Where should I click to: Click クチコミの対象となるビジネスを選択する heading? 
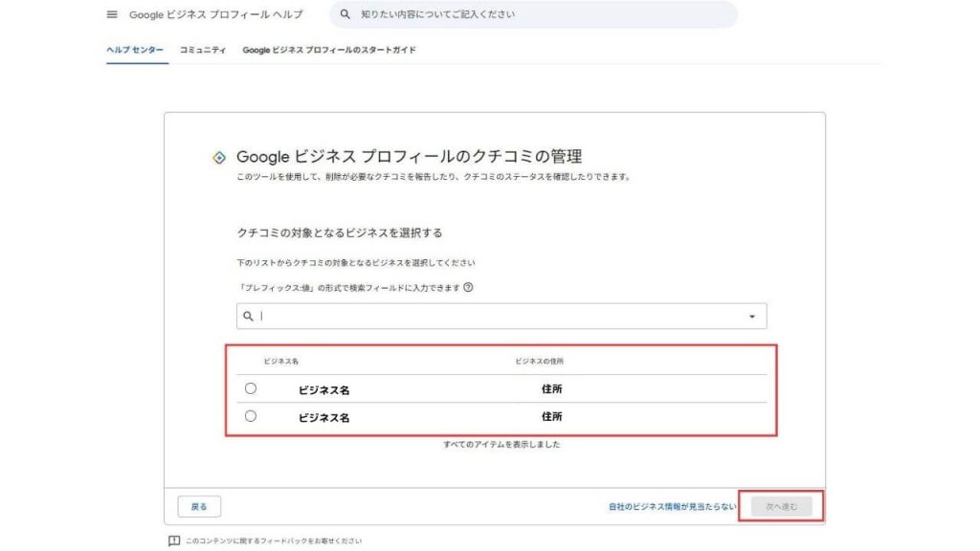[340, 233]
